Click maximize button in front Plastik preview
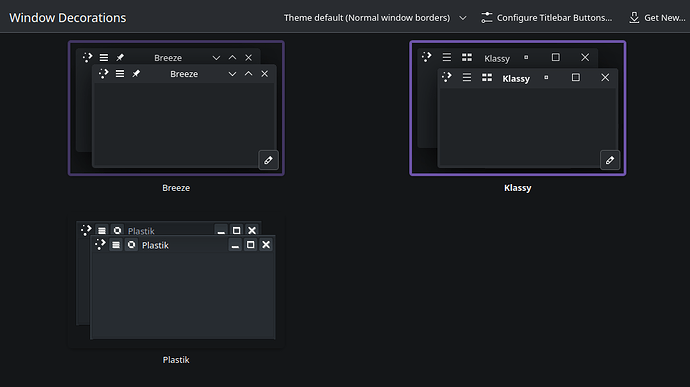Screen dimensions: 690x387 pyautogui.click(x=250, y=245)
